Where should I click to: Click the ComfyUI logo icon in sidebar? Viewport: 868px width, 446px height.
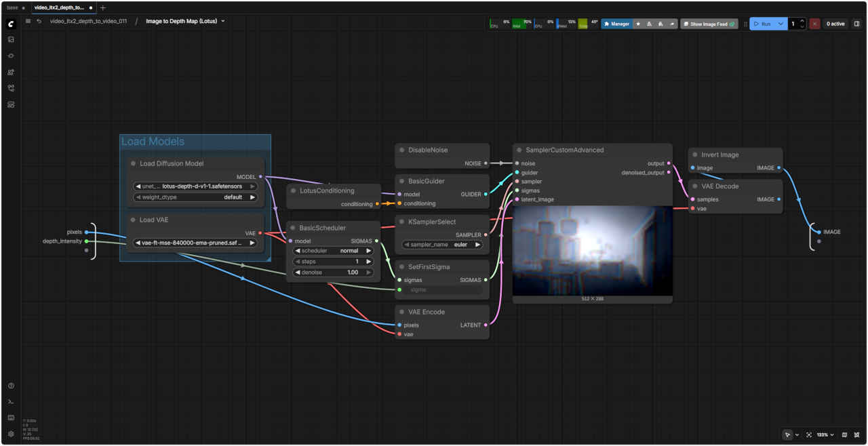tap(11, 24)
